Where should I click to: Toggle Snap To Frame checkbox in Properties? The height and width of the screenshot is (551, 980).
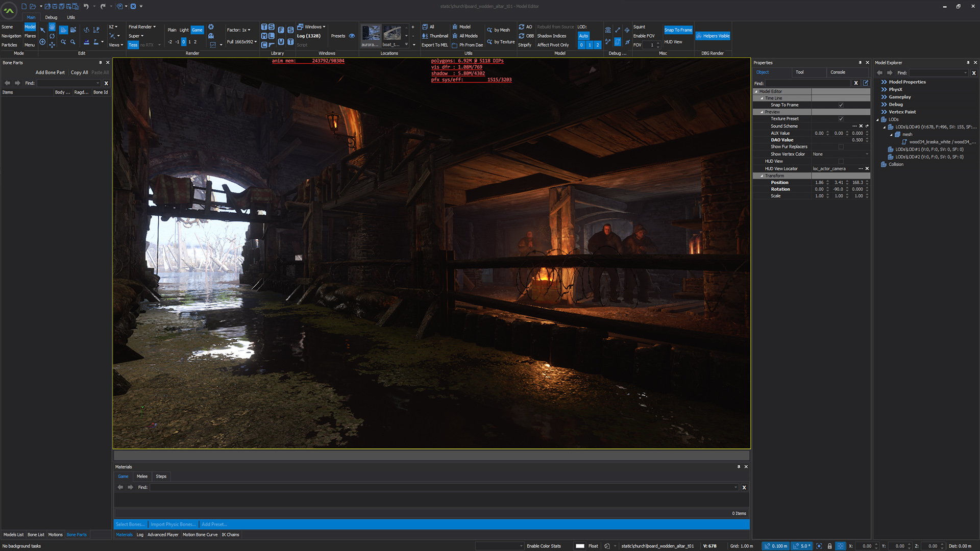coord(841,105)
